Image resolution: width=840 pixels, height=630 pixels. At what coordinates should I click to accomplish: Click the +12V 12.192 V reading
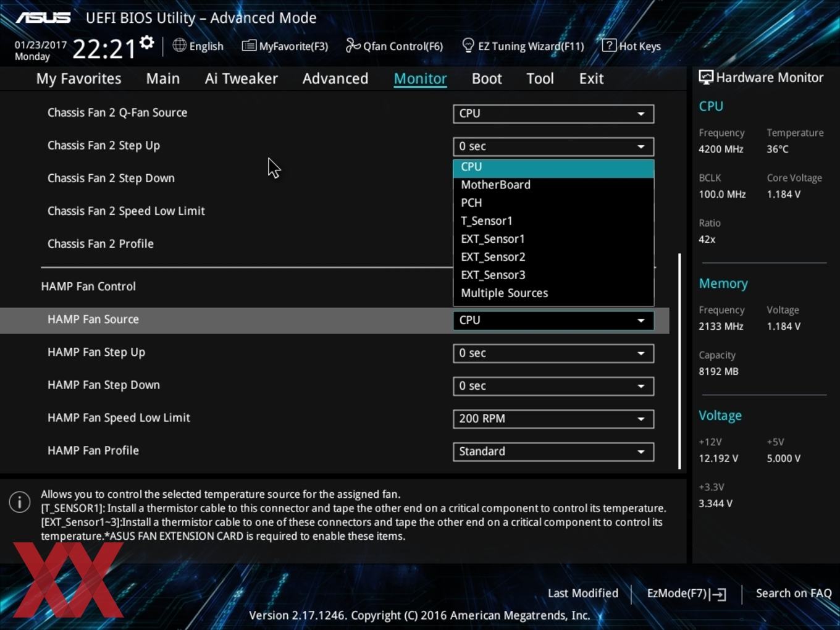click(x=718, y=459)
